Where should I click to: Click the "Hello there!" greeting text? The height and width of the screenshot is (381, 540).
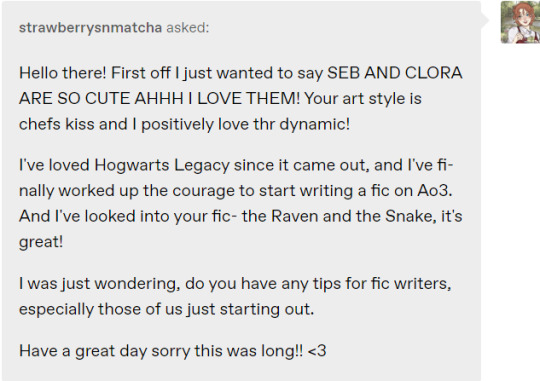pyautogui.click(x=63, y=73)
